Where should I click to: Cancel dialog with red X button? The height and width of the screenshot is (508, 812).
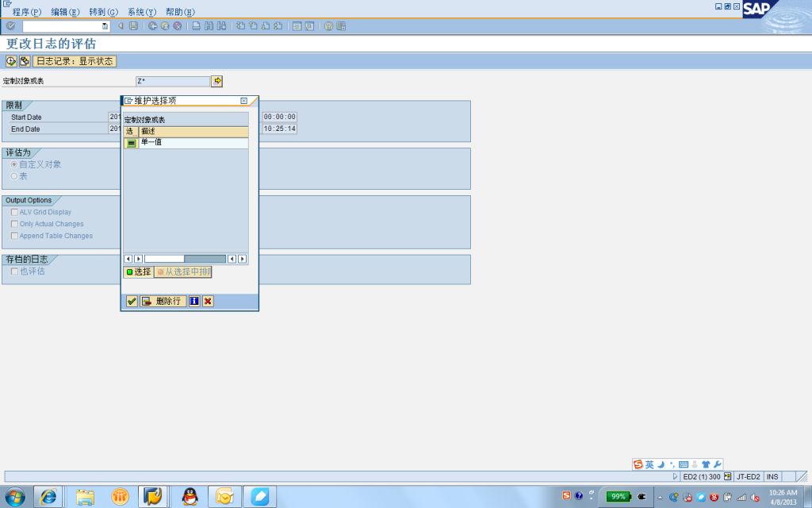click(208, 301)
